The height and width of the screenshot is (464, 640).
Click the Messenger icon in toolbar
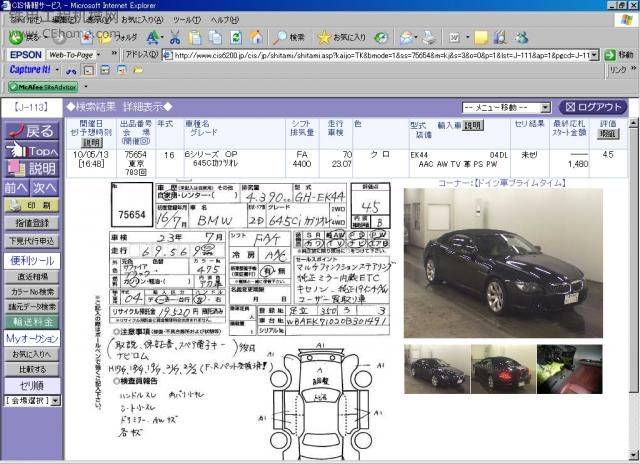(522, 38)
